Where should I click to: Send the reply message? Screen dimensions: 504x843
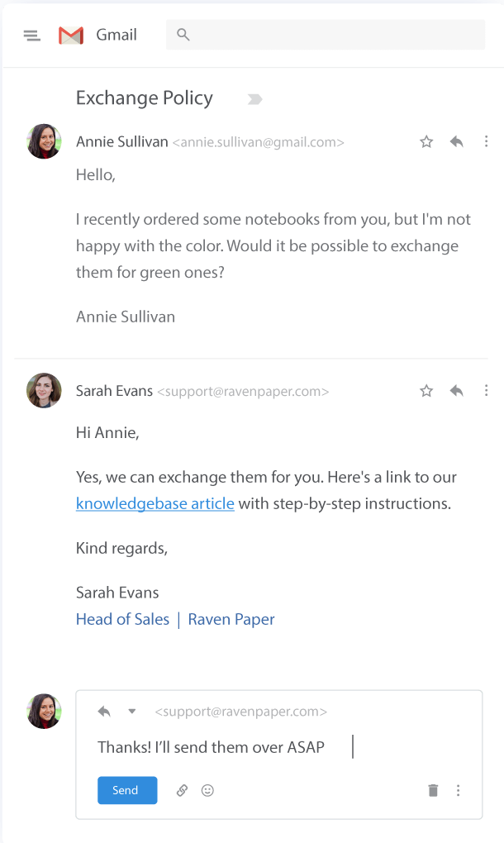(x=126, y=790)
